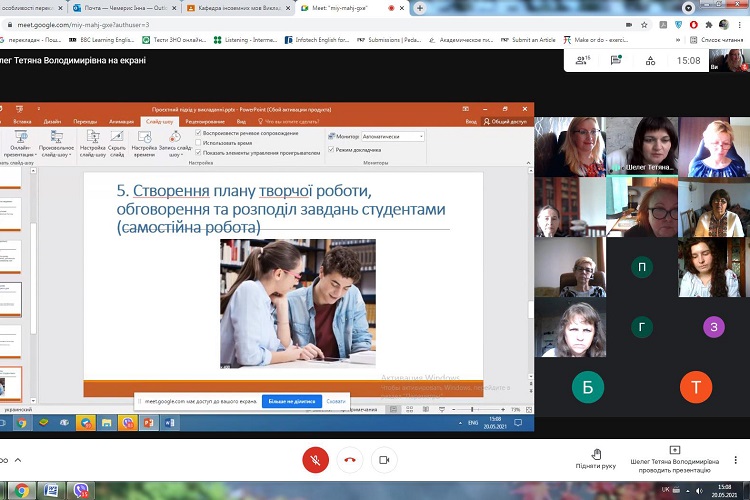750x500 pixels.
Task: Open the Chrome tab search dropdown
Action: point(688,8)
